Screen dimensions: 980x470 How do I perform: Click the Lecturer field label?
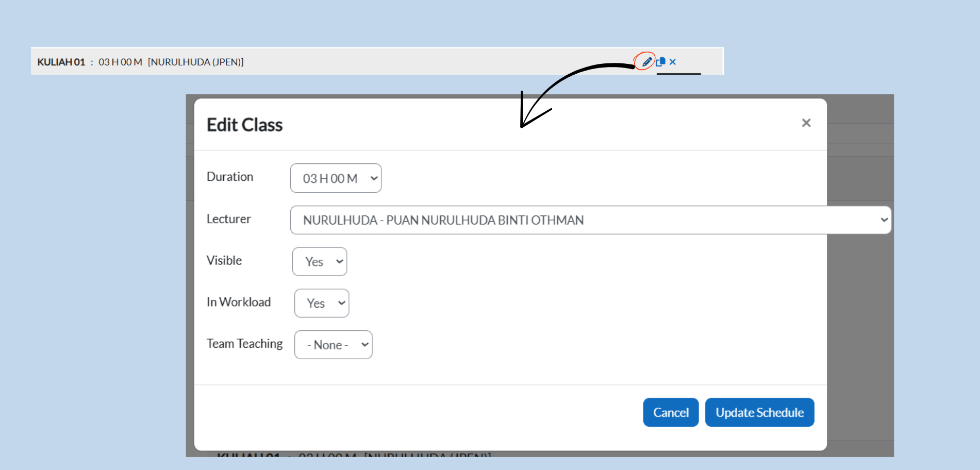point(228,219)
